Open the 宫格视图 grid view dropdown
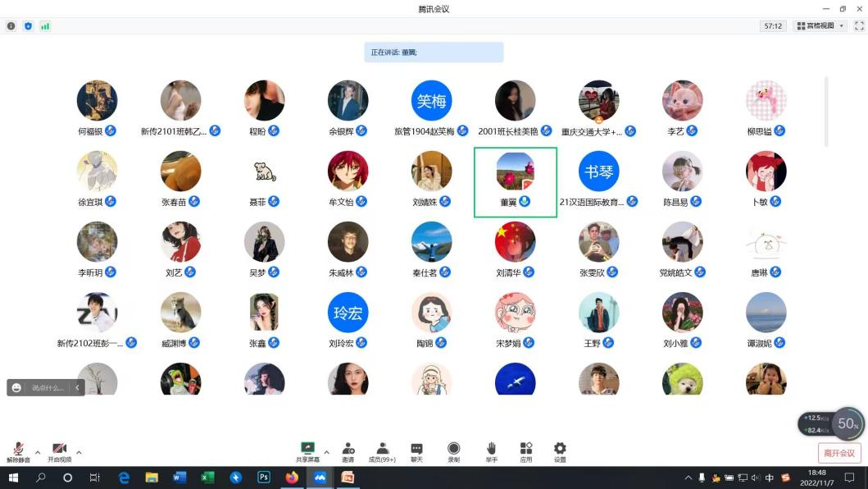Image resolution: width=868 pixels, height=489 pixels. pyautogui.click(x=820, y=26)
